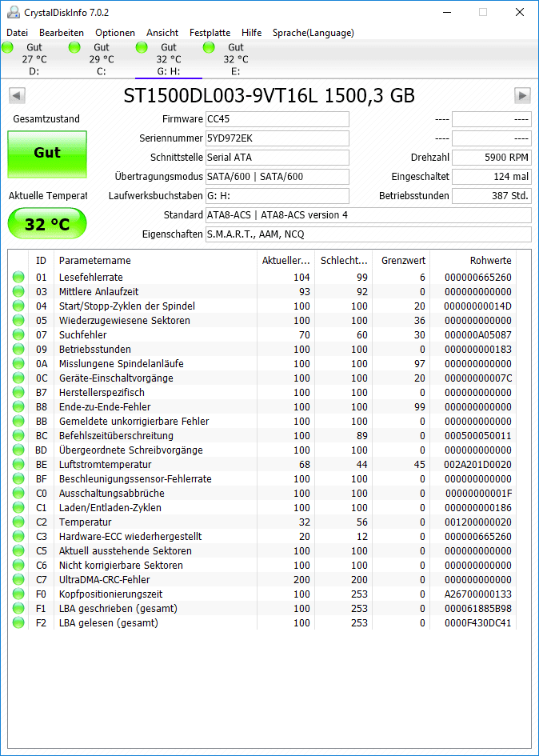Select disk C: tab at 29 °C
The image size is (539, 756).
102,59
